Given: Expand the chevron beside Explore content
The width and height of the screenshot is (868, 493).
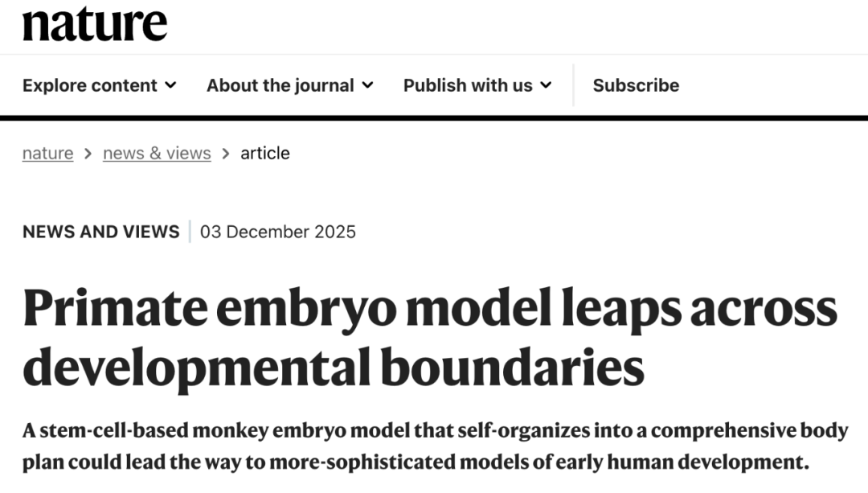Looking at the screenshot, I should [170, 85].
